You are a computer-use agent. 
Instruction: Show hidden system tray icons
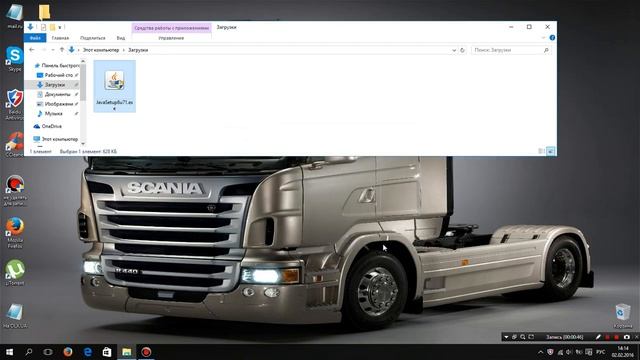(x=540, y=352)
